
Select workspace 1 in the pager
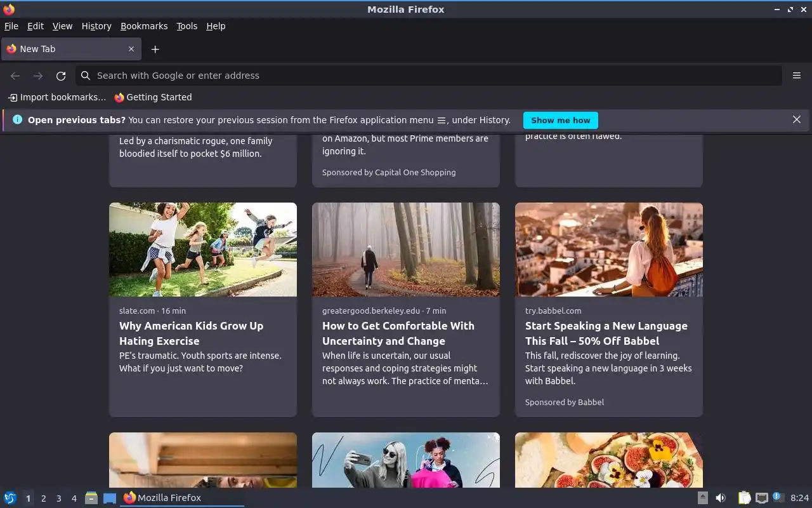(28, 498)
